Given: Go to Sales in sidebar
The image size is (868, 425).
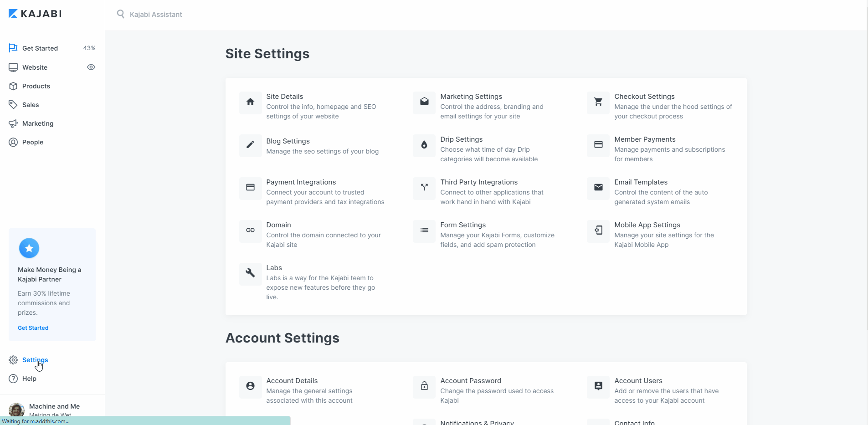Looking at the screenshot, I should click(x=31, y=105).
